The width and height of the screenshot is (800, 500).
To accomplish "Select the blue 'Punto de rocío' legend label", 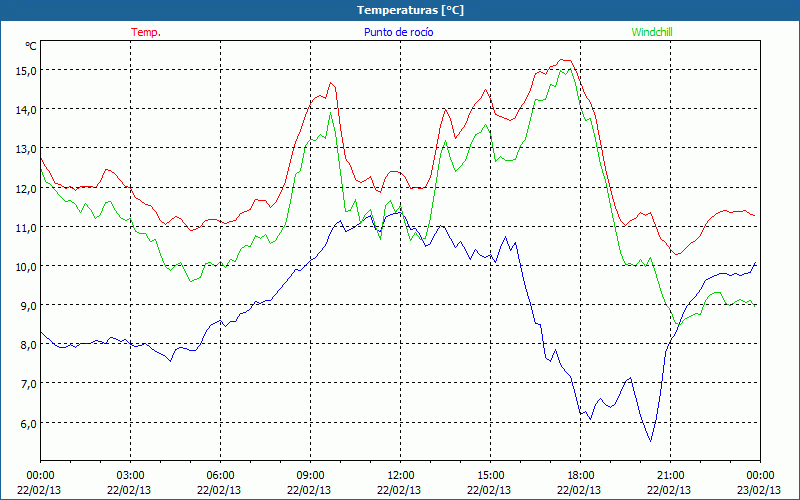I will pos(398,32).
